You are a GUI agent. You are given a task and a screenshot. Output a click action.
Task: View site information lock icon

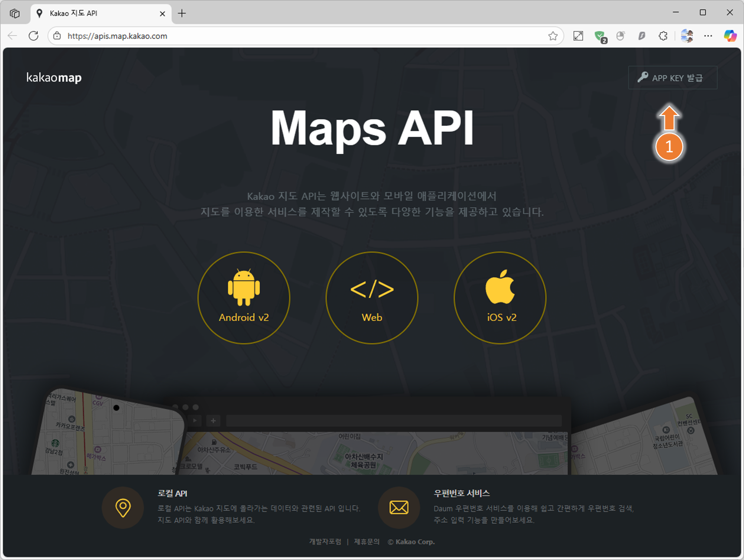pos(57,36)
